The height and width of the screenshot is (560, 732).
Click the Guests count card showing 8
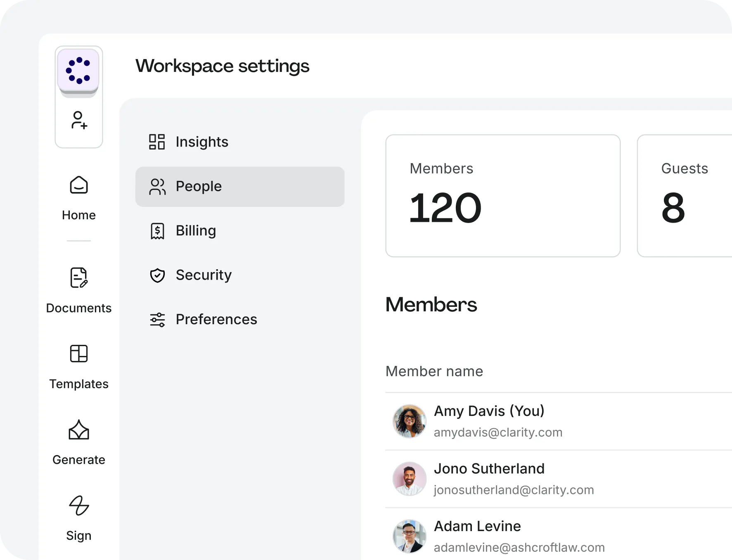click(685, 196)
